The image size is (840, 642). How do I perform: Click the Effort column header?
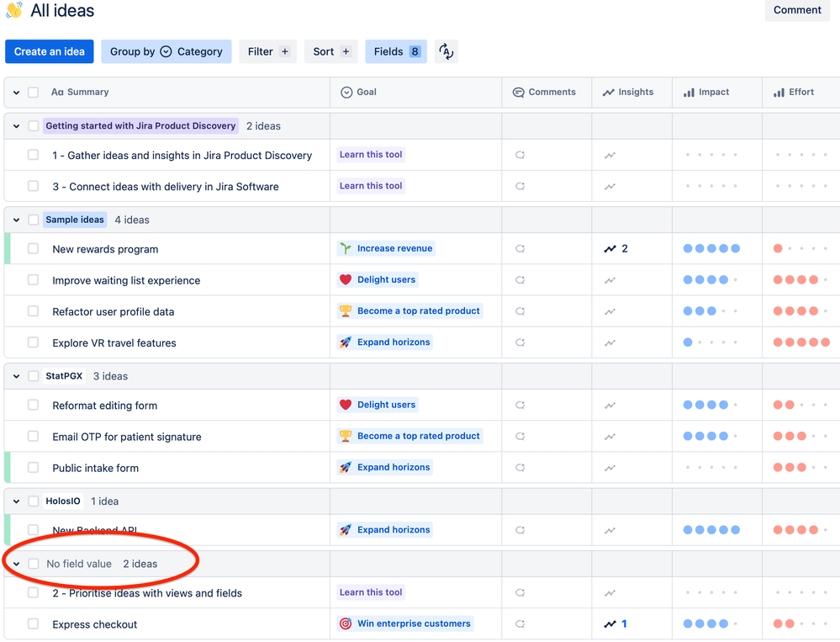(x=794, y=93)
